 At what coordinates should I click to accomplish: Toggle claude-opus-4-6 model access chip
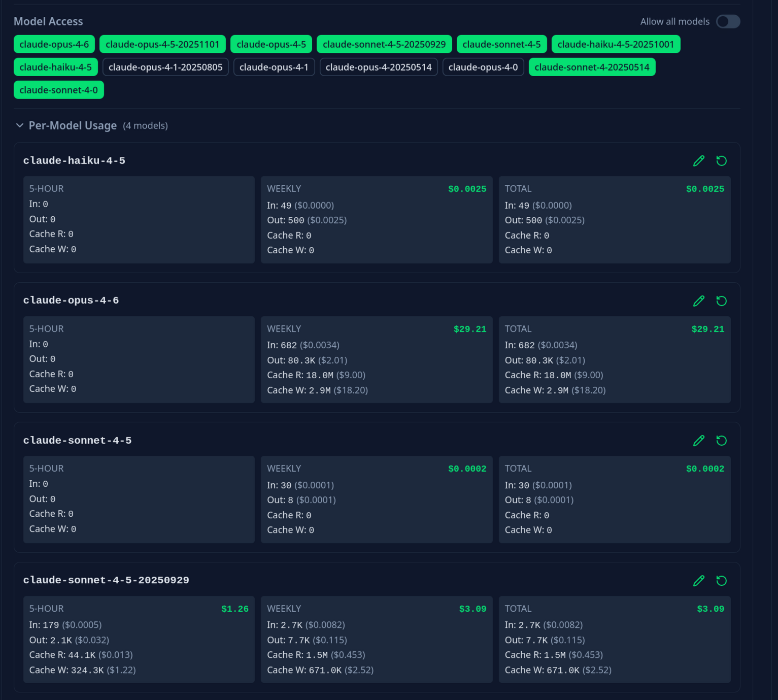54,44
